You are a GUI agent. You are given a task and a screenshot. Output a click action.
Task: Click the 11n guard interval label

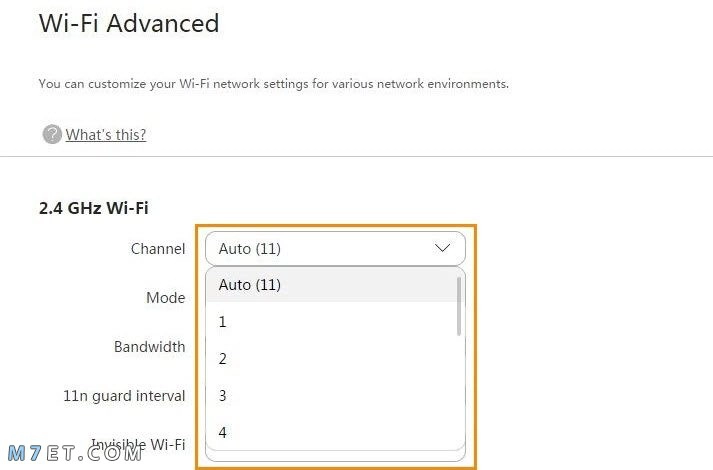[124, 396]
